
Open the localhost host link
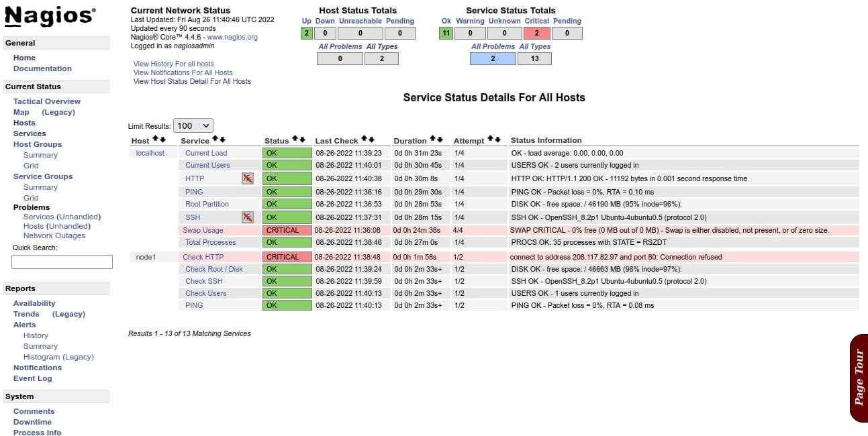pos(150,153)
